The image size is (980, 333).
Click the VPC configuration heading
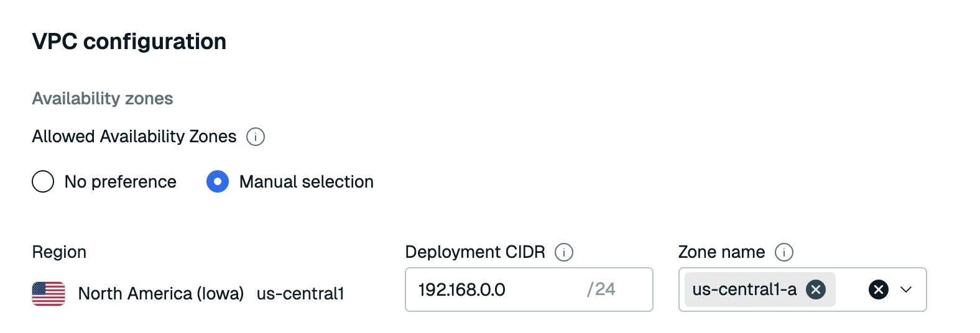click(129, 42)
